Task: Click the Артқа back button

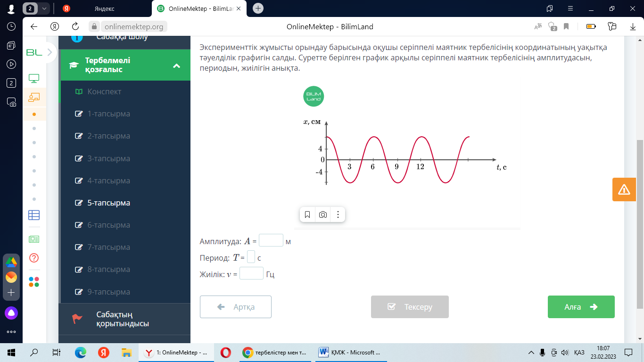Action: pyautogui.click(x=236, y=307)
